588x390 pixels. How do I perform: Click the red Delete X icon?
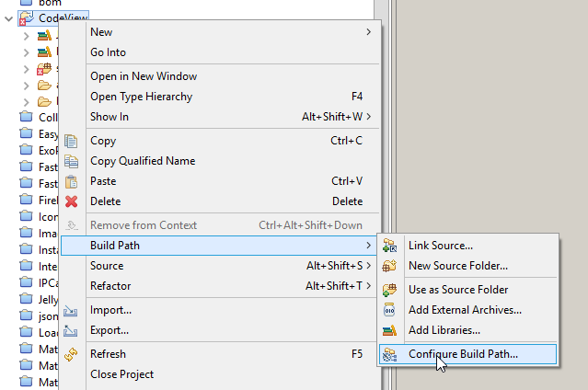[71, 201]
